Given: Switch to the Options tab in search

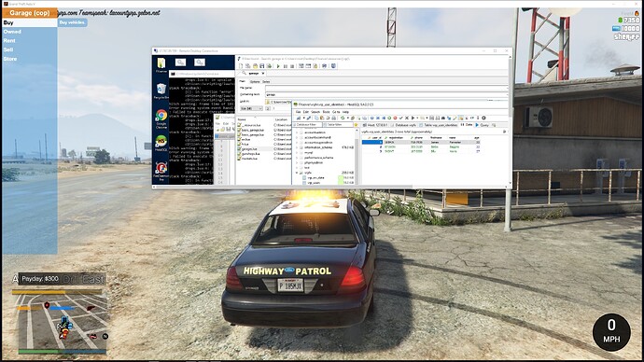Looking at the screenshot, I should 255,82.
